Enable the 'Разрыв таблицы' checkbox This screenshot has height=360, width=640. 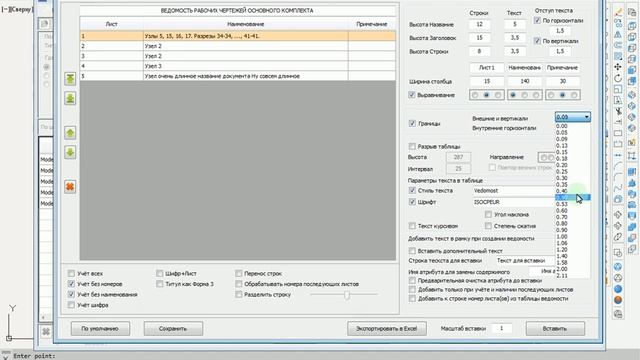pos(412,146)
